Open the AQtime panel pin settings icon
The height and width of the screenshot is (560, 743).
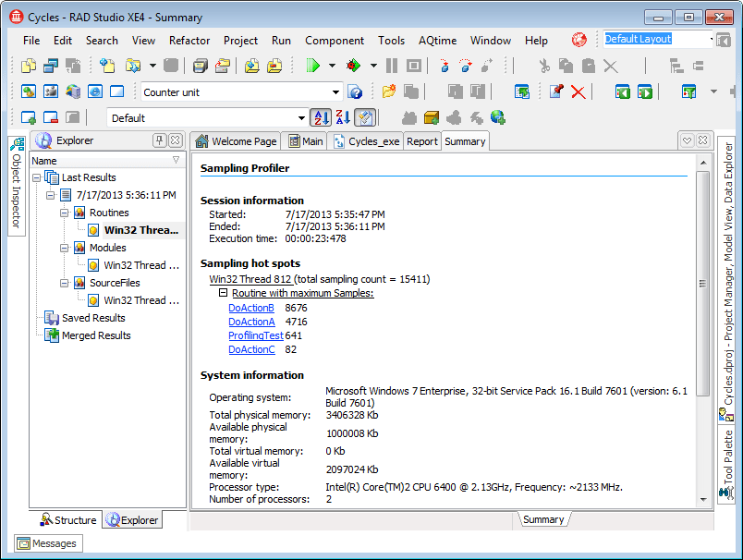(557, 91)
